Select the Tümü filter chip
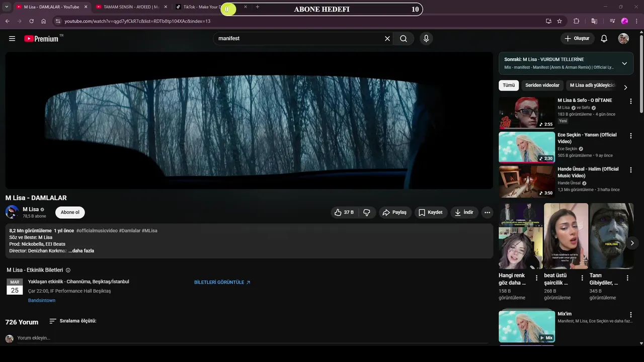The height and width of the screenshot is (362, 644). coord(509,85)
